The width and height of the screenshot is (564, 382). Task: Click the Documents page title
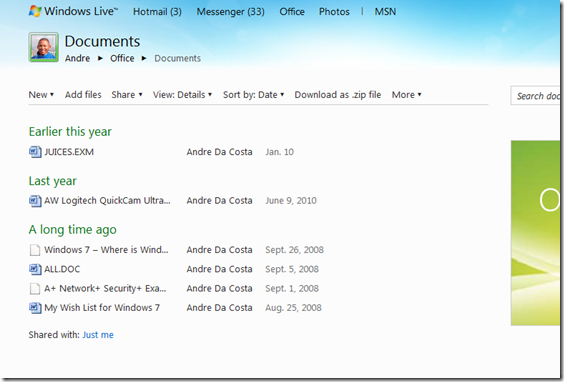(x=103, y=41)
